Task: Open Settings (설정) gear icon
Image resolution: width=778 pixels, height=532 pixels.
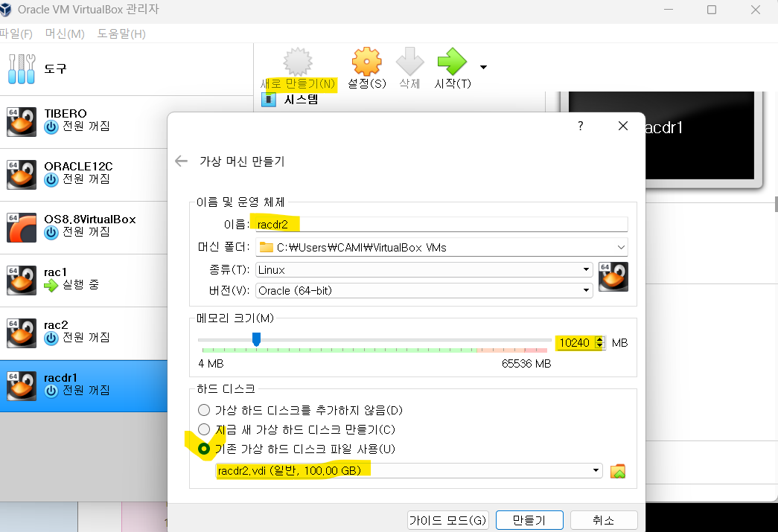Action: [x=367, y=62]
